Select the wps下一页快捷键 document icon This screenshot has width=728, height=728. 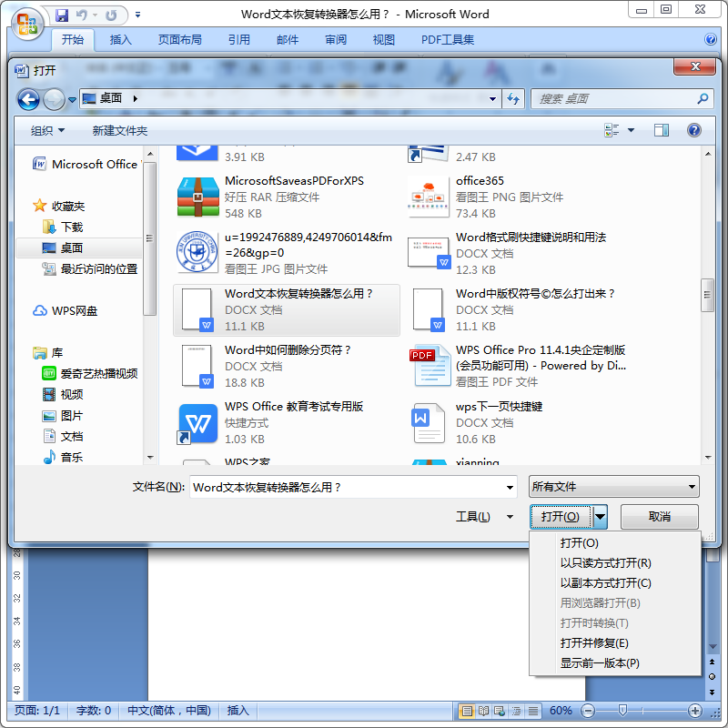pyautogui.click(x=428, y=423)
